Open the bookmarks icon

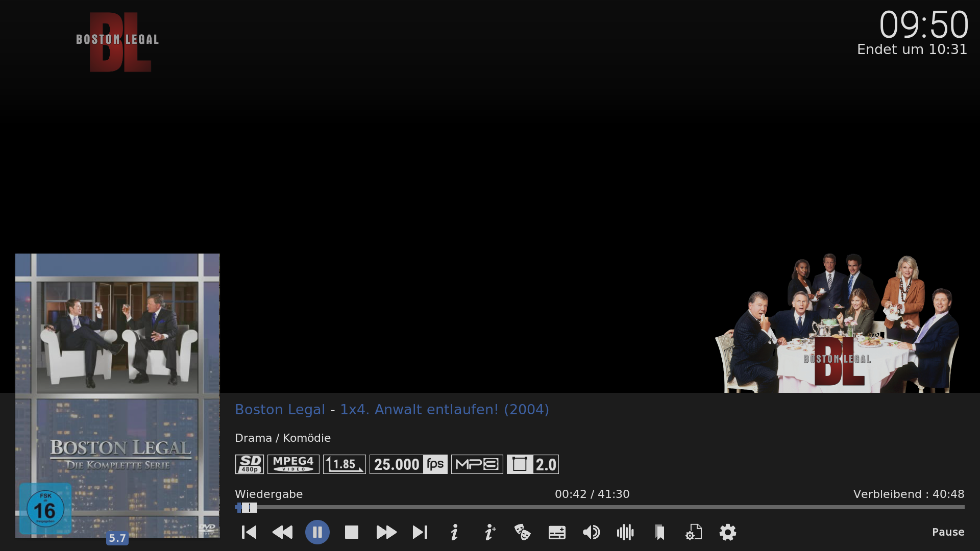click(659, 532)
